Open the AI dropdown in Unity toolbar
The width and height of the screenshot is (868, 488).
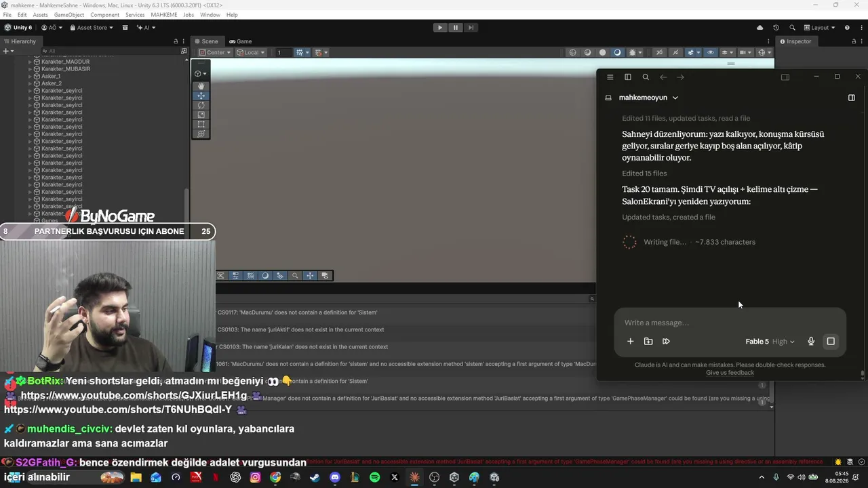point(146,28)
